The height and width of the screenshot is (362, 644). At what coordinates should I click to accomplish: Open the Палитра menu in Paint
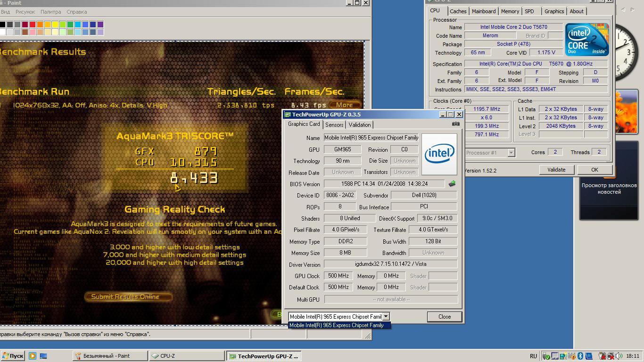coord(50,12)
